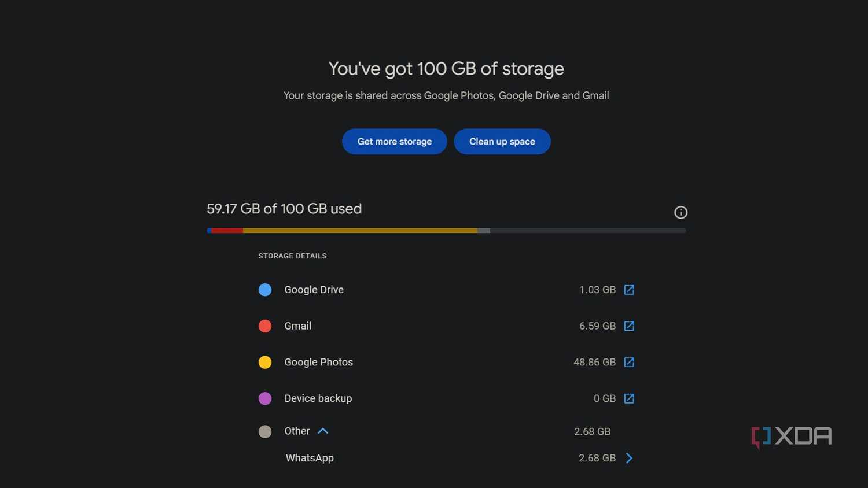The height and width of the screenshot is (488, 868).
Task: Open WhatsApp storage details arrow
Action: click(x=629, y=458)
